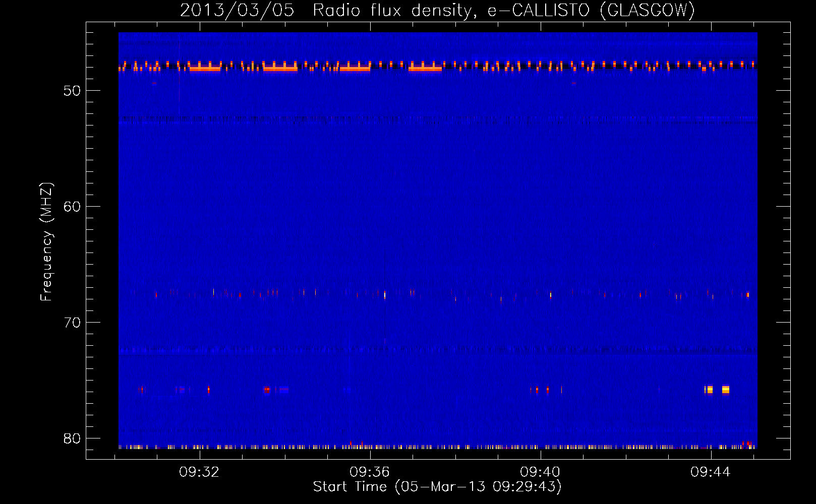Click the 80 MHz frequency tick label
Screen dimensions: 816x504
click(x=72, y=438)
